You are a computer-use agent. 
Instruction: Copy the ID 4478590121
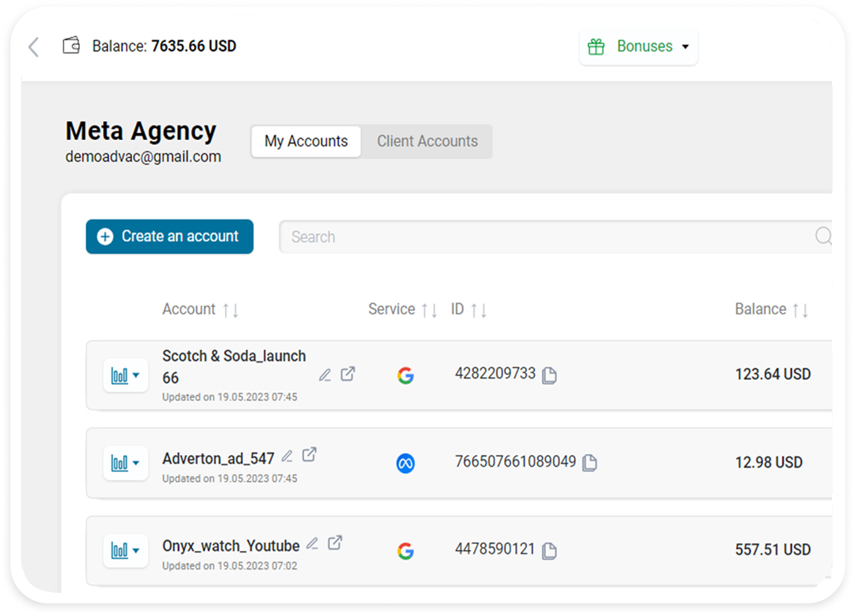click(x=550, y=552)
